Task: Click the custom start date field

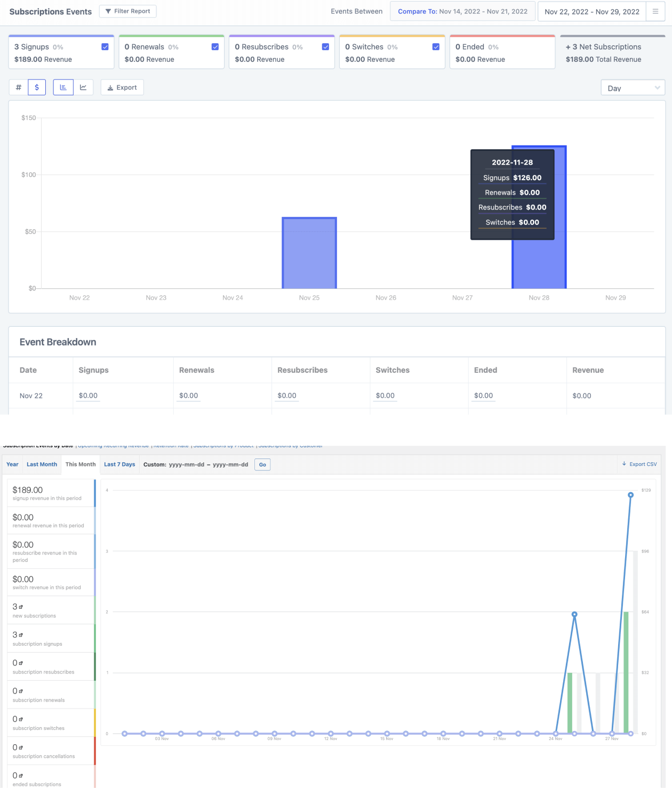Action: tap(187, 464)
